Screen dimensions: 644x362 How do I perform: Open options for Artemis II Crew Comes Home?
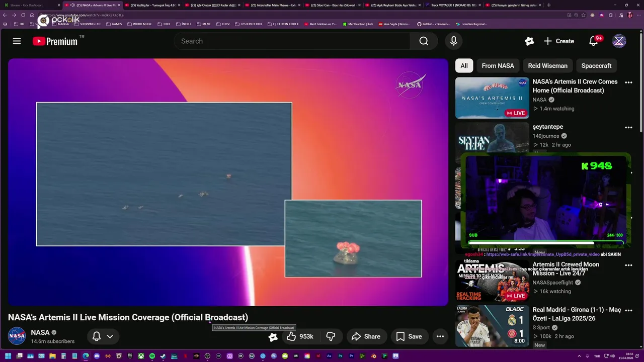[x=628, y=82]
